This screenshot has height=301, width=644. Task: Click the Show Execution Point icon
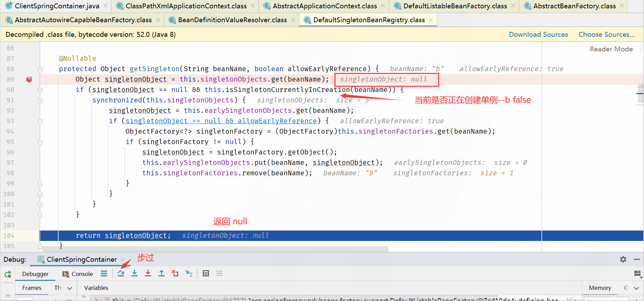point(104,274)
